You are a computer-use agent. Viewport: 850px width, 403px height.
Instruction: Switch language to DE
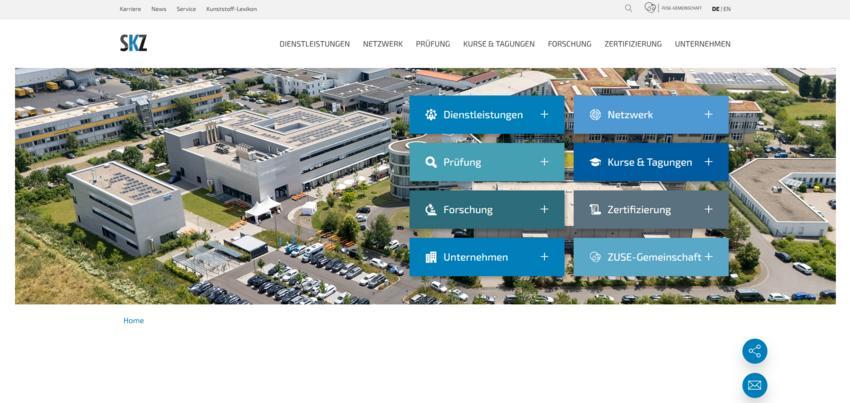[716, 9]
